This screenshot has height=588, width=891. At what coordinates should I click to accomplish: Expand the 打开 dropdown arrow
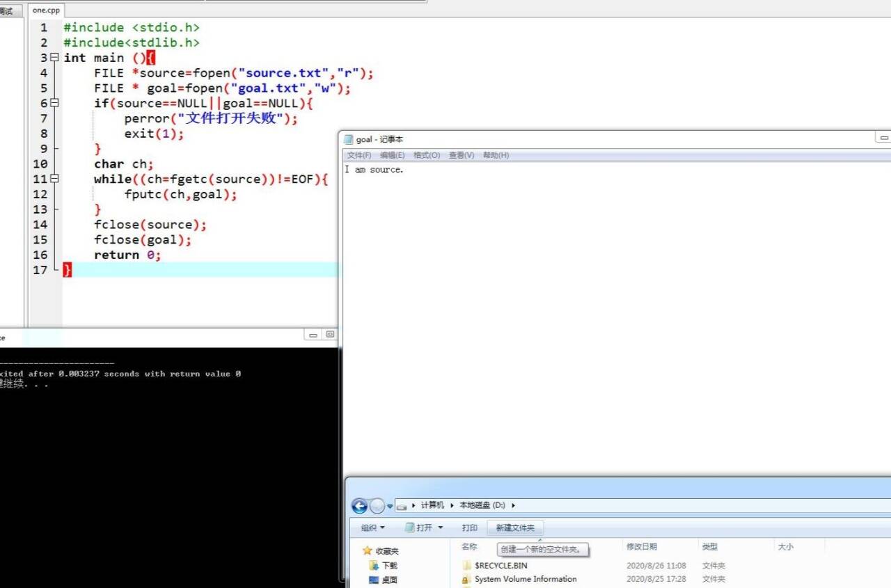click(x=441, y=527)
